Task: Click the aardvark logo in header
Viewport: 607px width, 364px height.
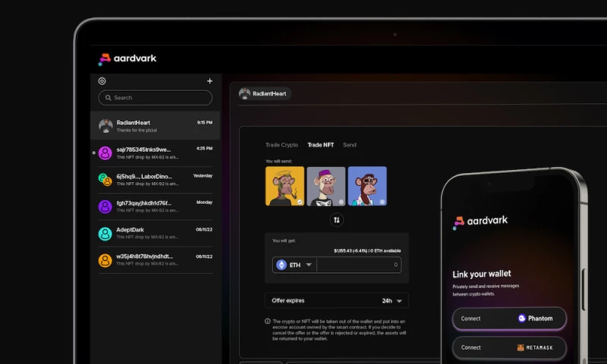Action: (x=127, y=58)
